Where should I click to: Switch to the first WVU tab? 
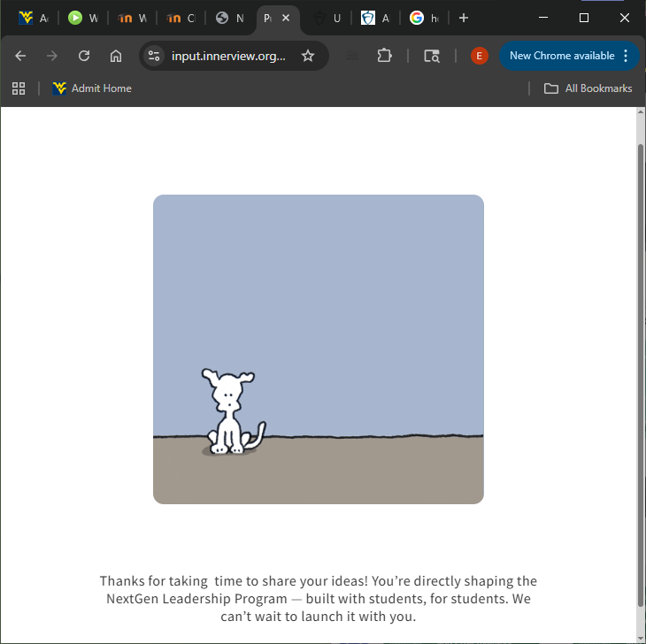pyautogui.click(x=34, y=18)
